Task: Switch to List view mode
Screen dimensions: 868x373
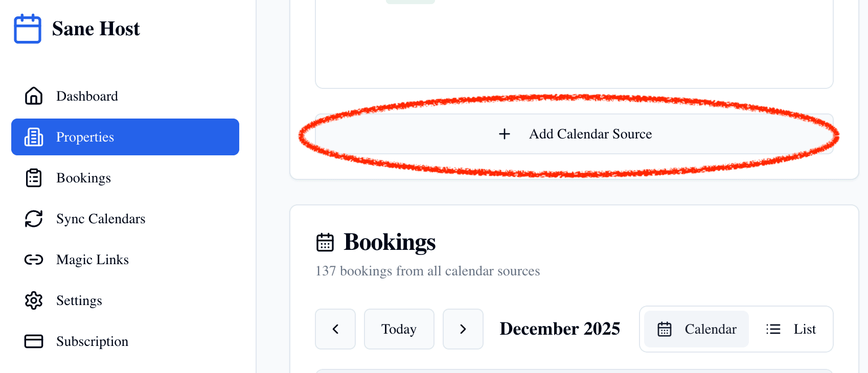Action: (x=791, y=329)
